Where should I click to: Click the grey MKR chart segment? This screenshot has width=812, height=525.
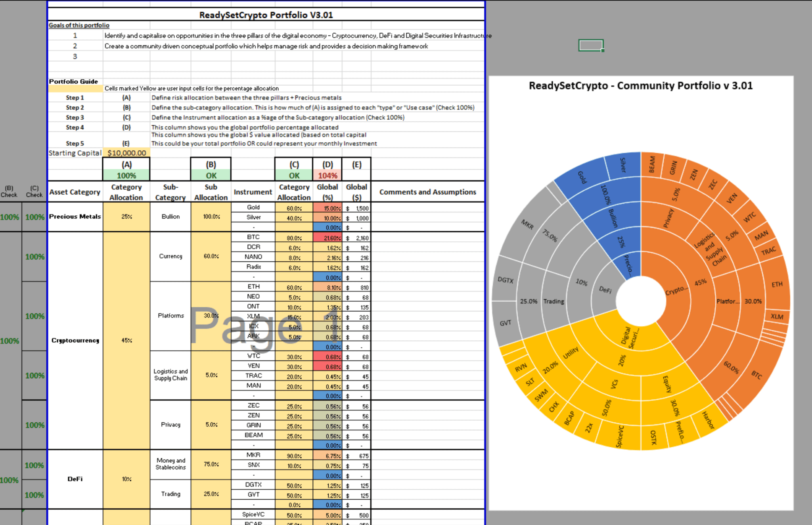tap(527, 224)
